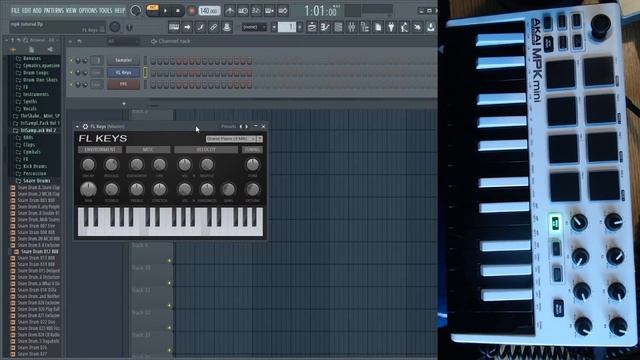
Task: Click the stamp icon in the toolbar
Action: (227, 27)
